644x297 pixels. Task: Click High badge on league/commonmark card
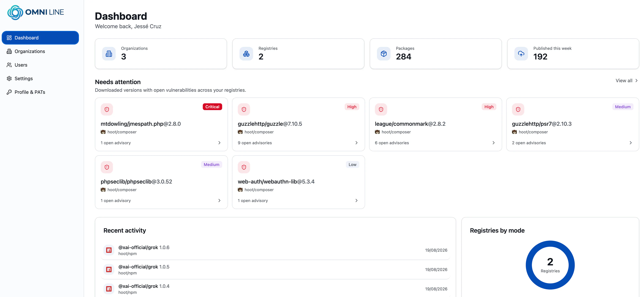tap(489, 107)
